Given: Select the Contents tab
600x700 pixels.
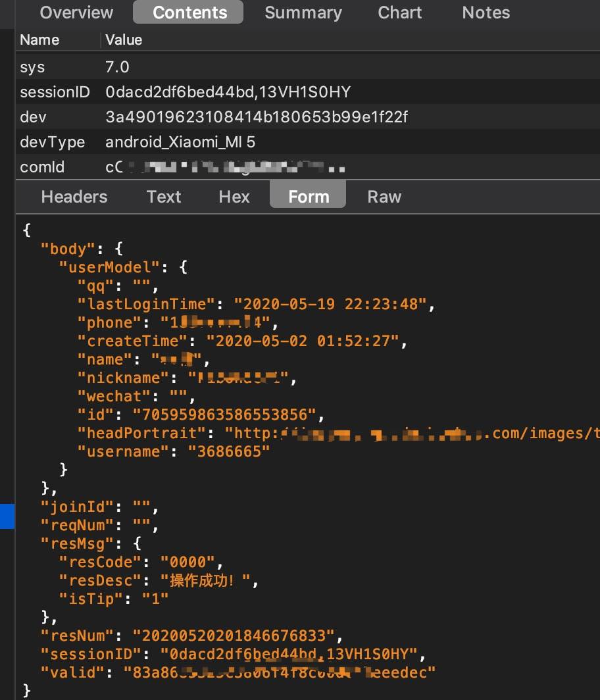Looking at the screenshot, I should point(189,12).
